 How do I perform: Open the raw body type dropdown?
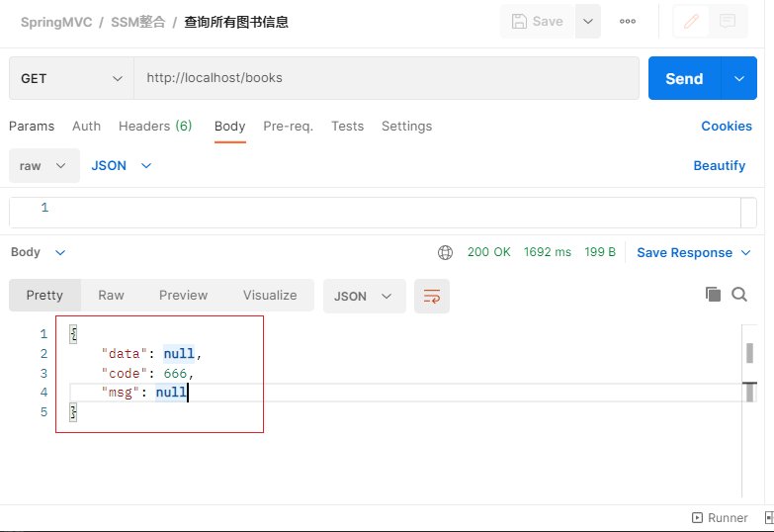point(43,165)
